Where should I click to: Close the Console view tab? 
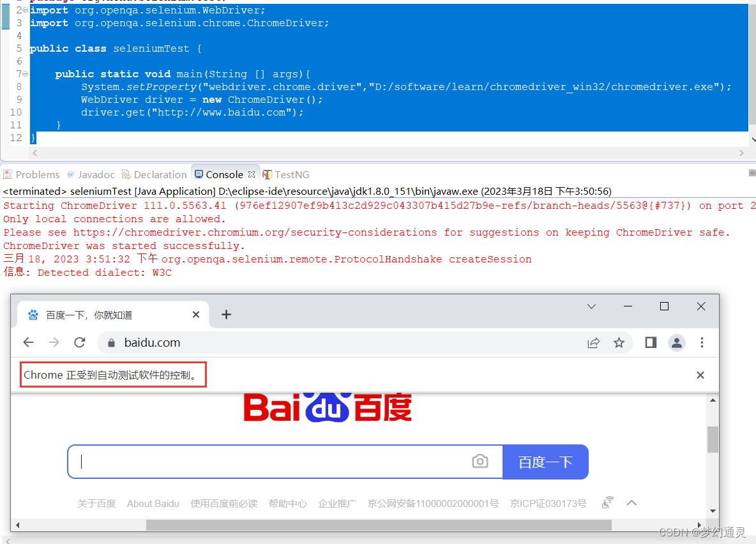251,174
